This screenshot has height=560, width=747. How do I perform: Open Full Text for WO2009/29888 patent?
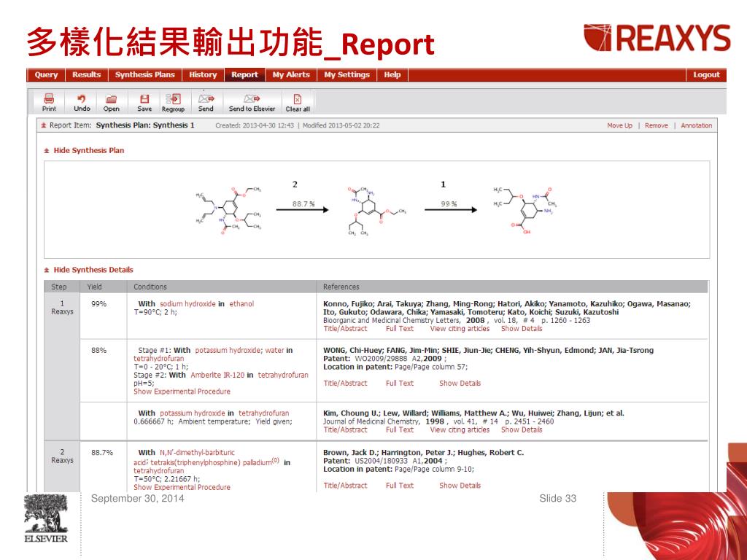tap(400, 384)
